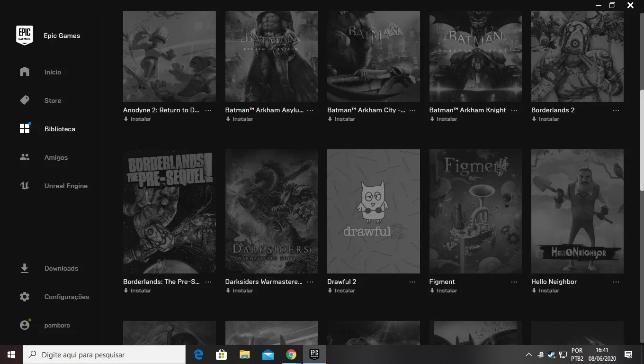Click the Unreal Engine logo icon

(25, 185)
